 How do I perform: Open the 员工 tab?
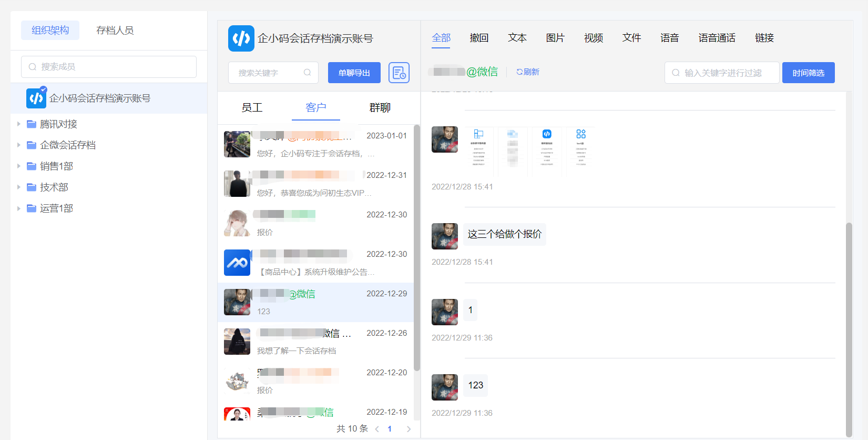tap(252, 107)
